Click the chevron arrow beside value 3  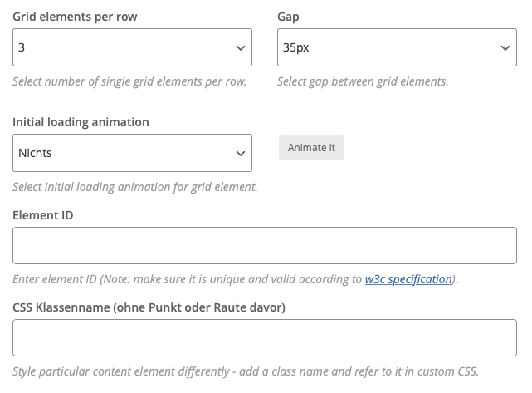(241, 48)
